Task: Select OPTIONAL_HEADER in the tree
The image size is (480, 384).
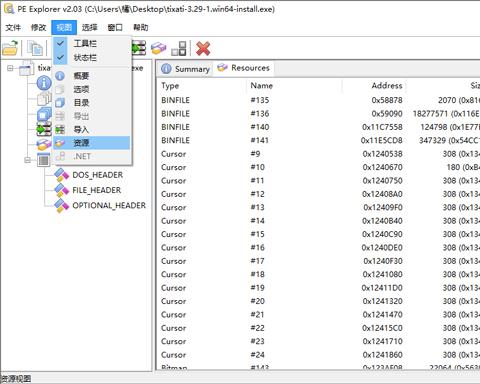Action: click(x=109, y=205)
